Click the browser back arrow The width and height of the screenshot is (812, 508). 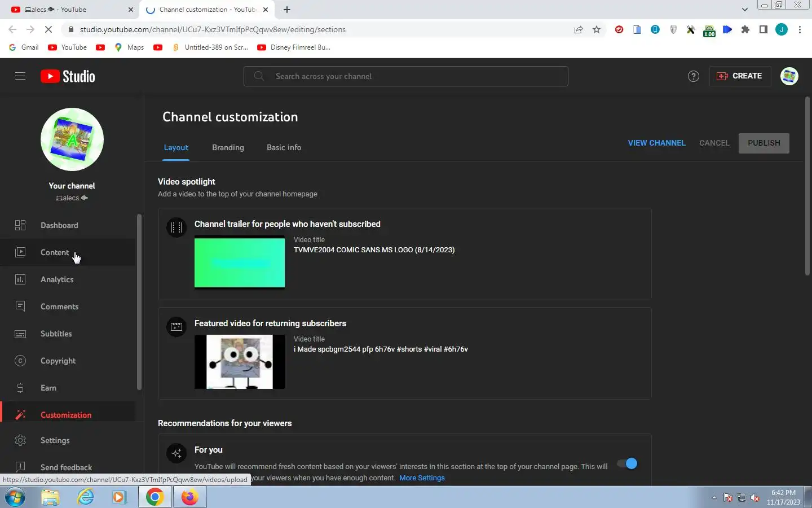click(12, 29)
